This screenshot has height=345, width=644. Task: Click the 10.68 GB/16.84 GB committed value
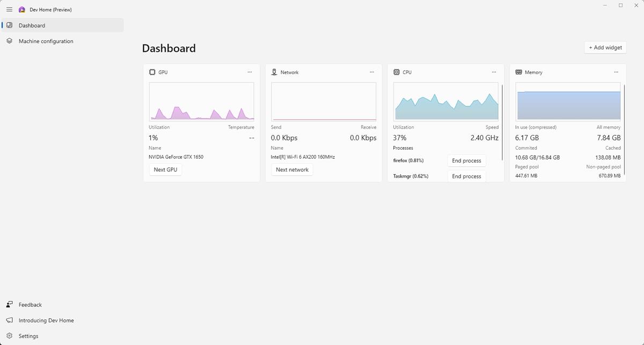pyautogui.click(x=537, y=158)
